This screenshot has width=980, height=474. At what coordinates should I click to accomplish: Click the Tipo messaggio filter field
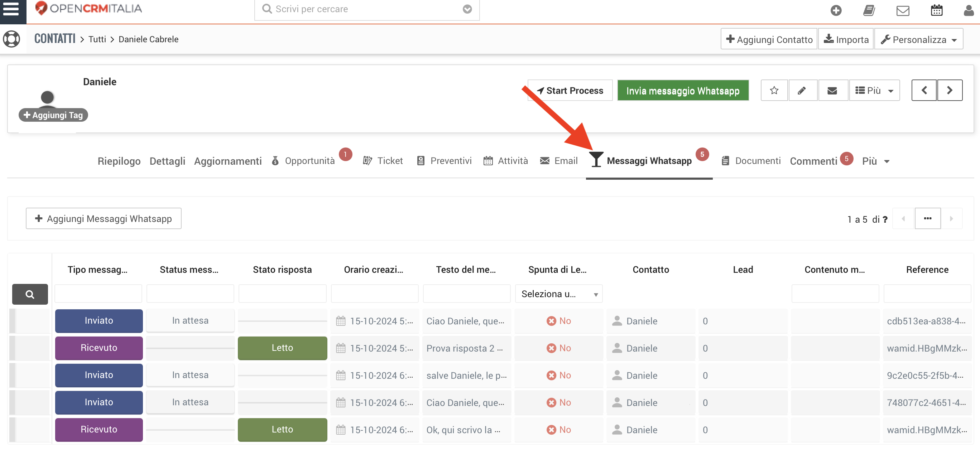pos(98,294)
